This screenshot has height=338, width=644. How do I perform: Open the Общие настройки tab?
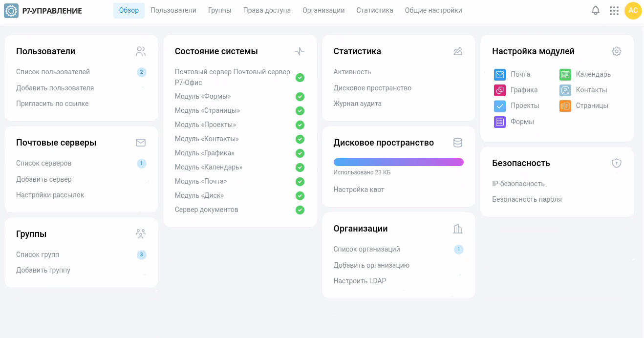(x=433, y=10)
